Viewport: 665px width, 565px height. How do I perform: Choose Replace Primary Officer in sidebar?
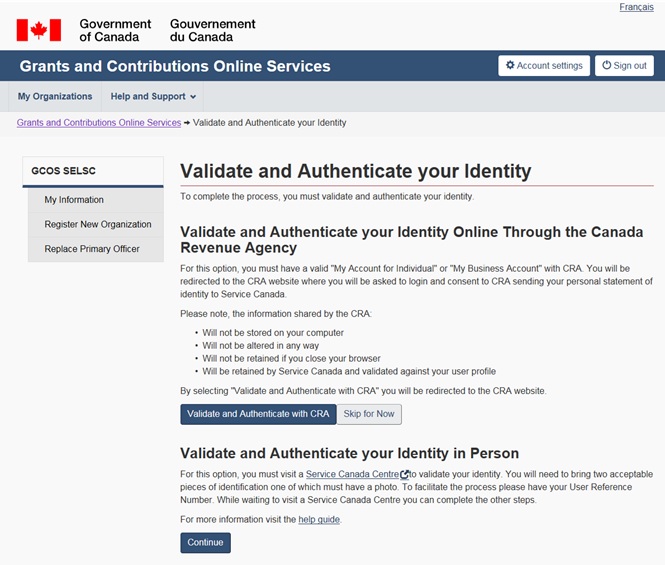pos(92,249)
